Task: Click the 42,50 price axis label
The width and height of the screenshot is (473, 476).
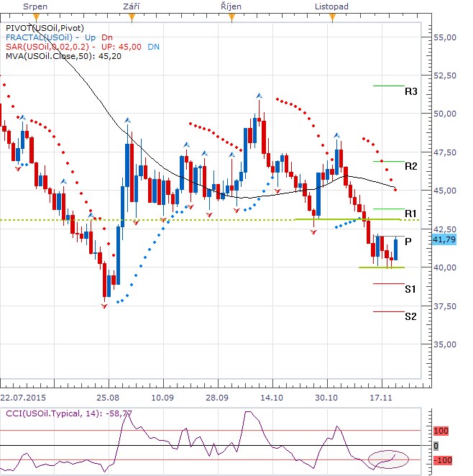Action: (x=445, y=229)
